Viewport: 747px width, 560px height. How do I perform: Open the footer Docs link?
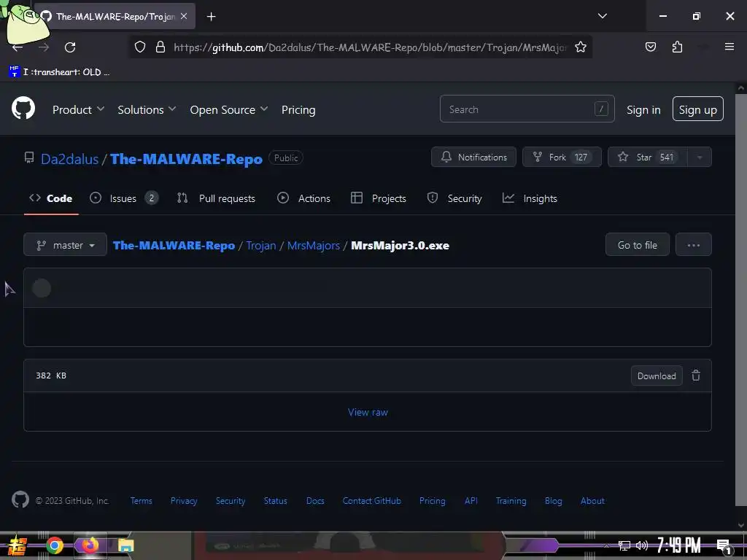[x=315, y=500]
